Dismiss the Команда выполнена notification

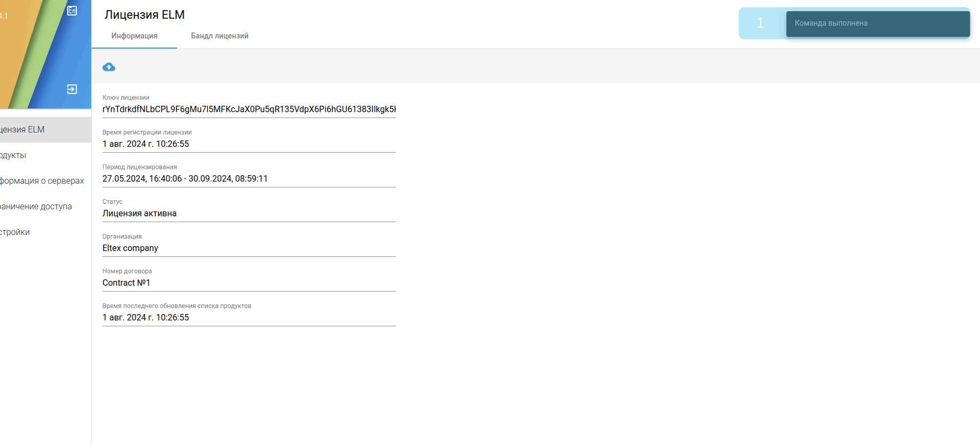tap(878, 23)
